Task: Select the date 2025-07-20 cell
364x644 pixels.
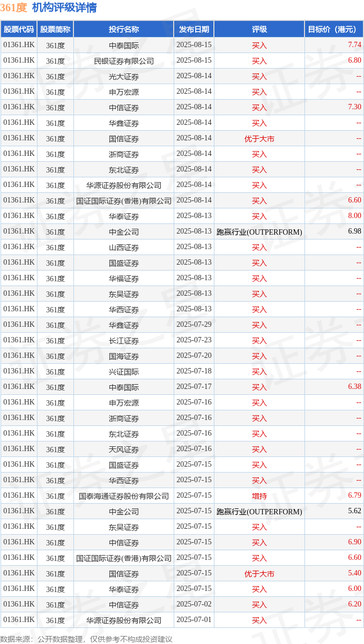Action: pyautogui.click(x=194, y=356)
